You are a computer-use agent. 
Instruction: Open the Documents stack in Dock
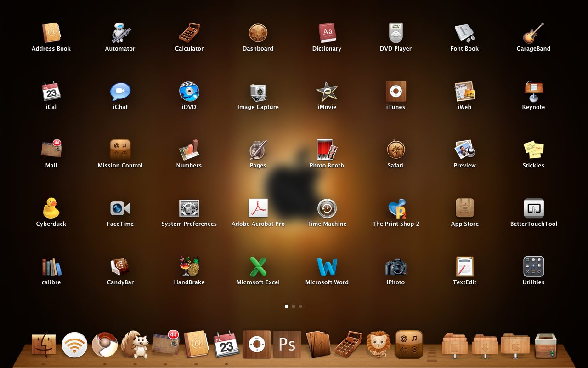click(x=455, y=345)
